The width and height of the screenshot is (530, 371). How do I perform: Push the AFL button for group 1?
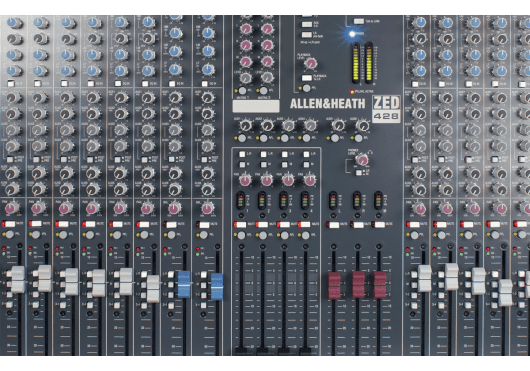(241, 235)
